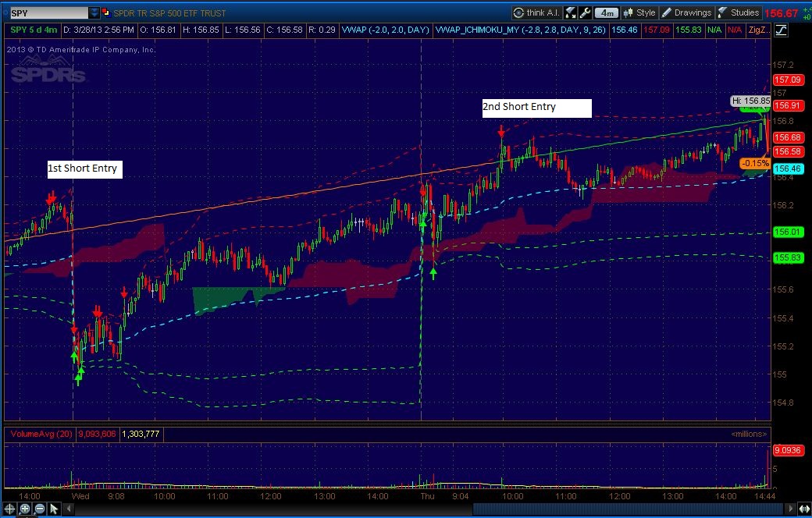Open the Studies menu

point(739,12)
